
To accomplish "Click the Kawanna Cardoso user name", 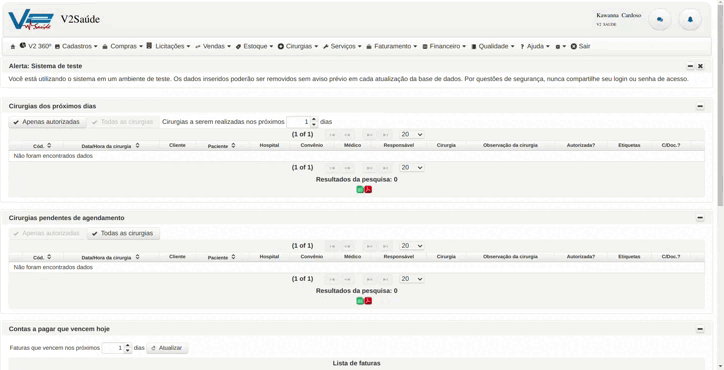I will coord(619,15).
